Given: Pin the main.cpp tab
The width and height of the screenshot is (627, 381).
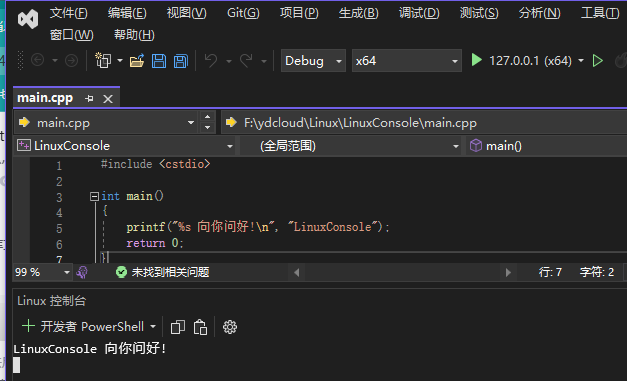Looking at the screenshot, I should (89, 98).
